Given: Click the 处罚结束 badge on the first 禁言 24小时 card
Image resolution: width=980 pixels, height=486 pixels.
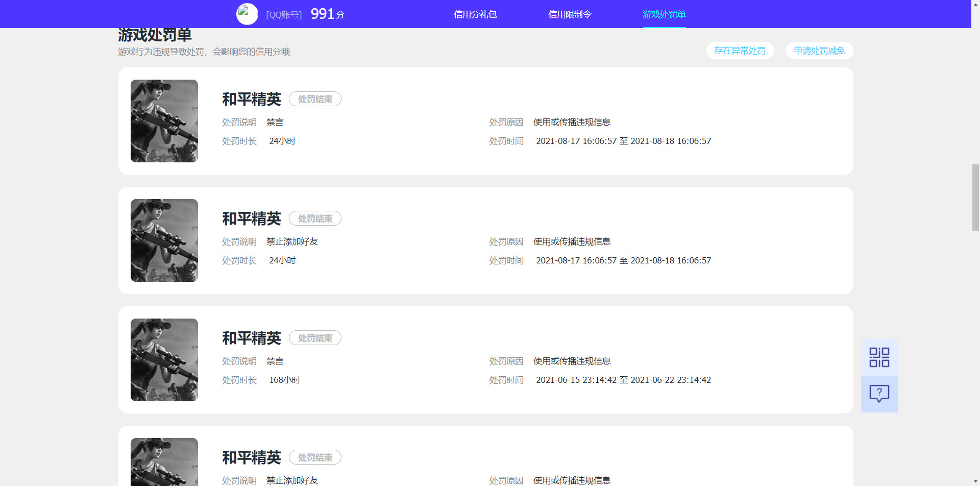Looking at the screenshot, I should coord(315,99).
